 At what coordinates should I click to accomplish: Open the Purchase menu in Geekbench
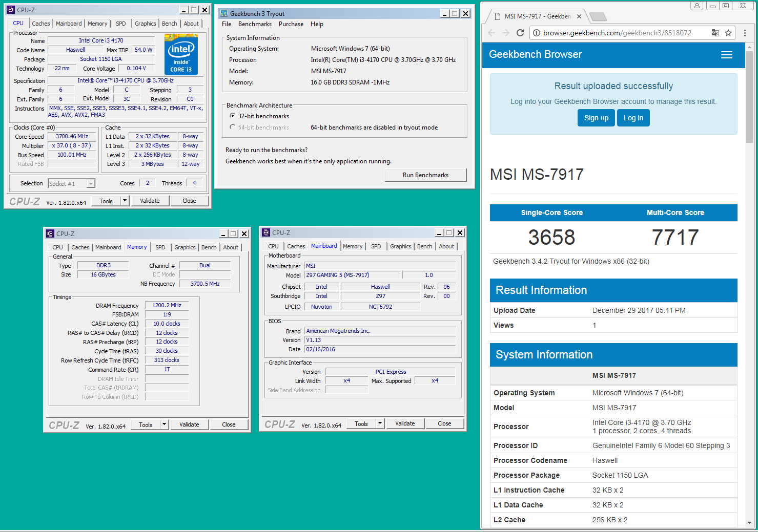[x=291, y=24]
